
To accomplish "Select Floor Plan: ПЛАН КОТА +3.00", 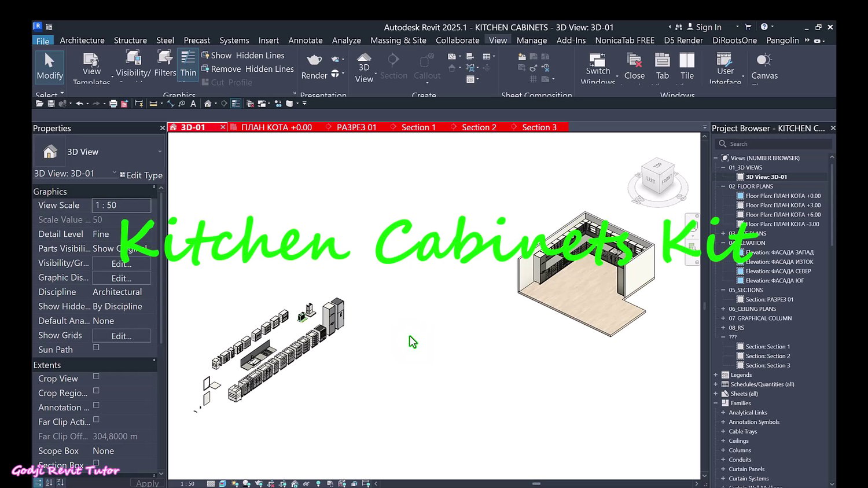I will click(783, 206).
